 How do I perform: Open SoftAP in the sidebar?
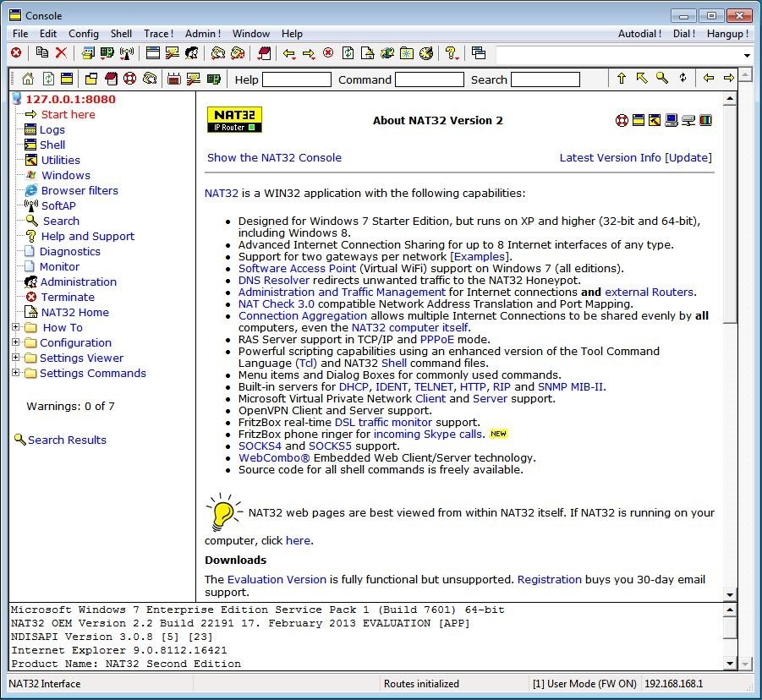[x=58, y=205]
